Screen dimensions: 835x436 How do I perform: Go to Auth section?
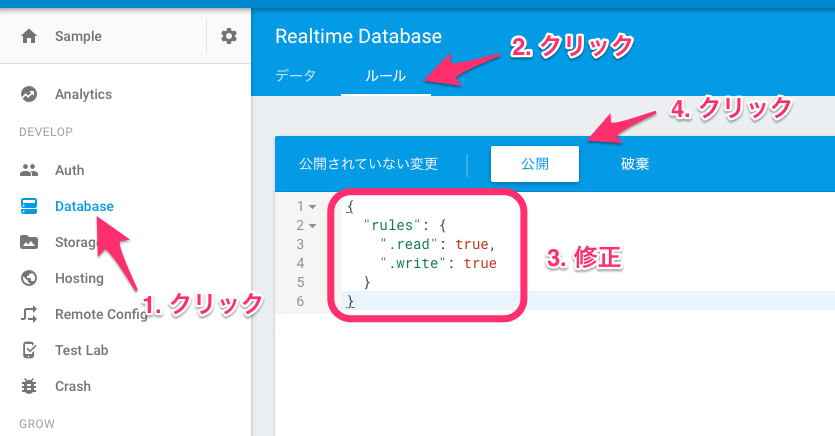click(x=70, y=170)
